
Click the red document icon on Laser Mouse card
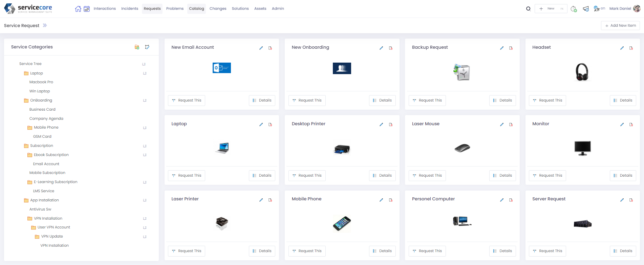tap(511, 125)
